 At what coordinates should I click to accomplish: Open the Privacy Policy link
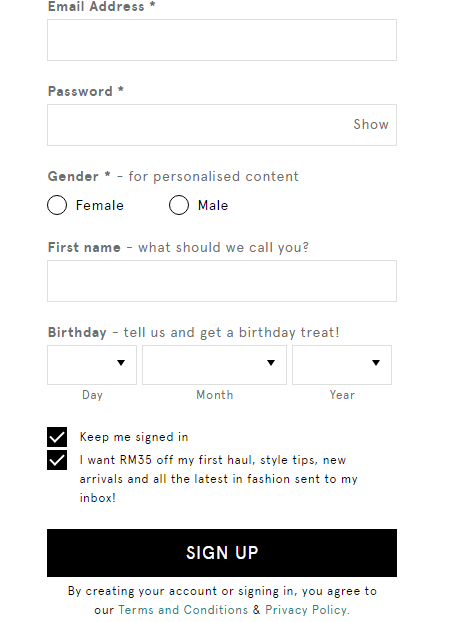tap(307, 610)
